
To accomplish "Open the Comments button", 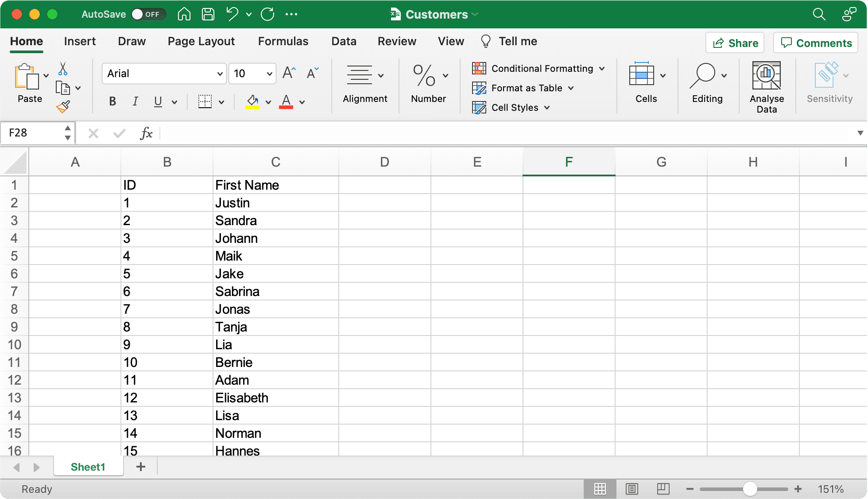I will click(816, 43).
